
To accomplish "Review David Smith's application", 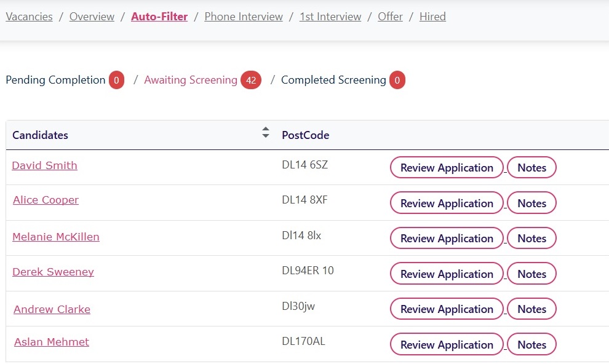I will click(447, 167).
